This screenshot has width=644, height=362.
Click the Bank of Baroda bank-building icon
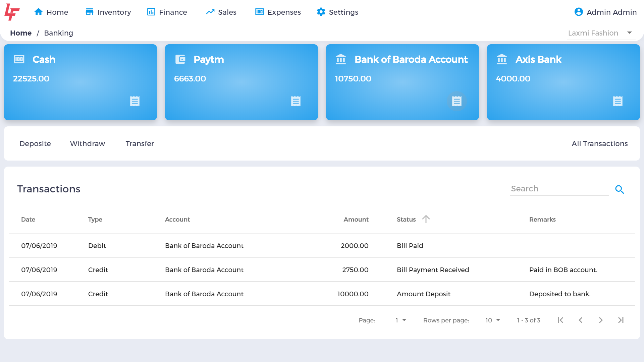pyautogui.click(x=341, y=59)
